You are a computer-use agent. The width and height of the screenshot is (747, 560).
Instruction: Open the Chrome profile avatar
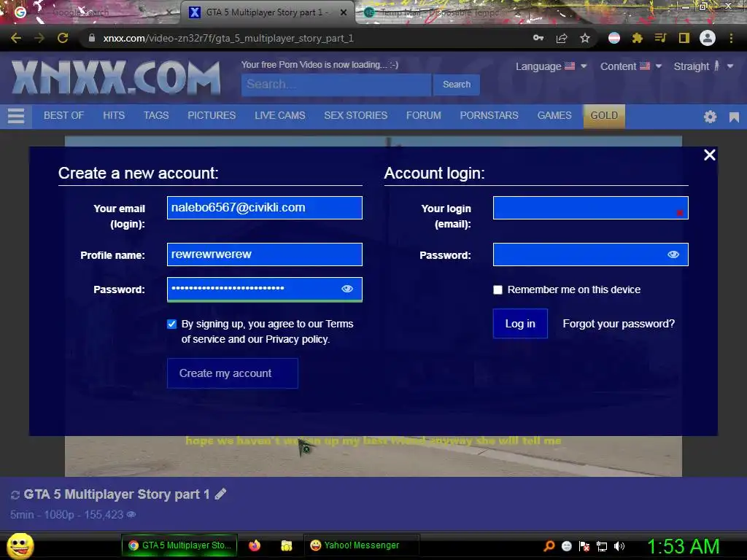(x=708, y=38)
